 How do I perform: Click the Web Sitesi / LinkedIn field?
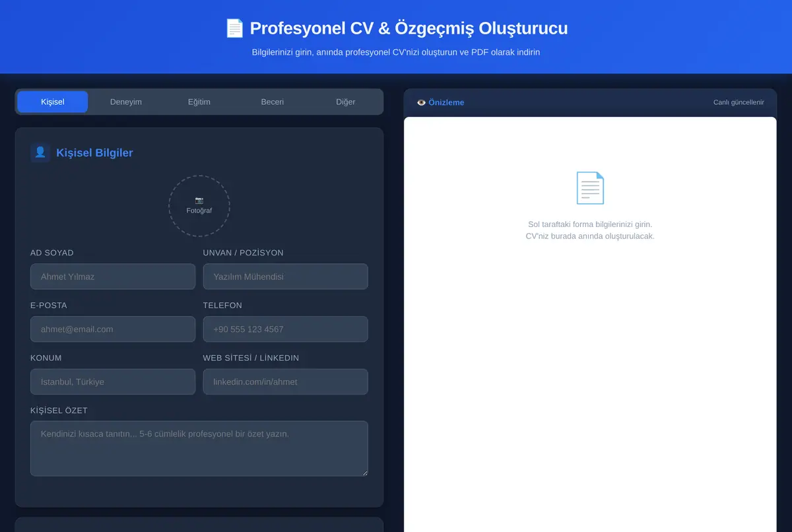tap(286, 382)
